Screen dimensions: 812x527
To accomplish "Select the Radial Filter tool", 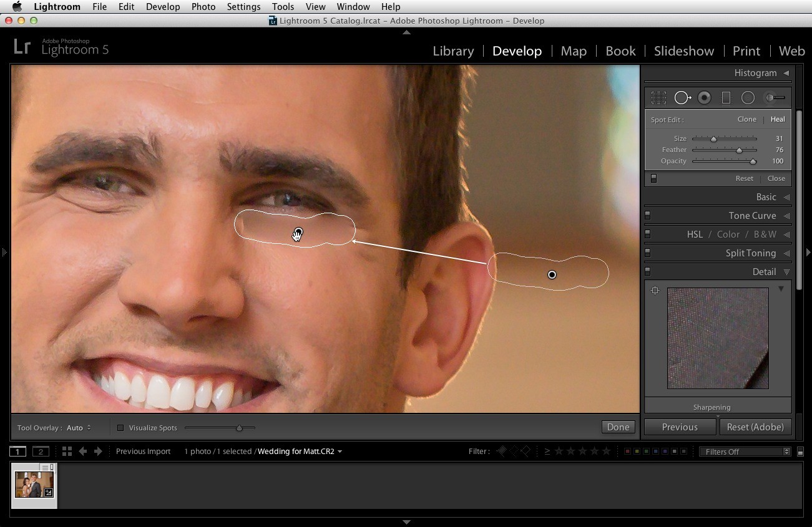I will click(748, 98).
